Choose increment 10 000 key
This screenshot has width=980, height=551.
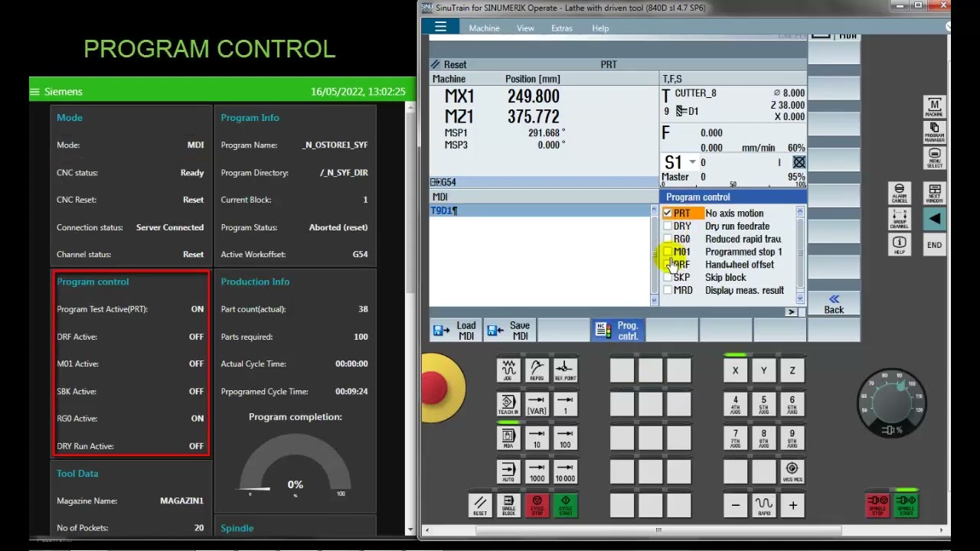[565, 471]
